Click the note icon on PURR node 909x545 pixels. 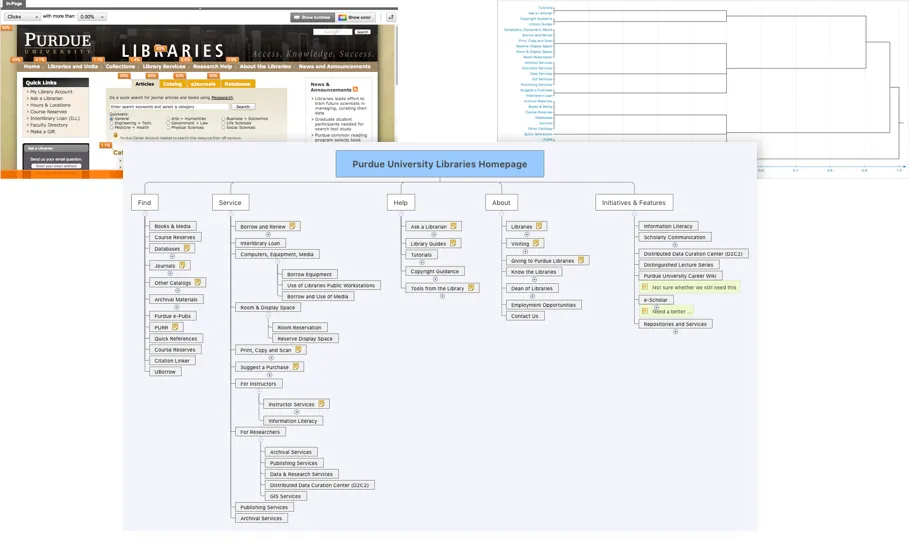[175, 327]
